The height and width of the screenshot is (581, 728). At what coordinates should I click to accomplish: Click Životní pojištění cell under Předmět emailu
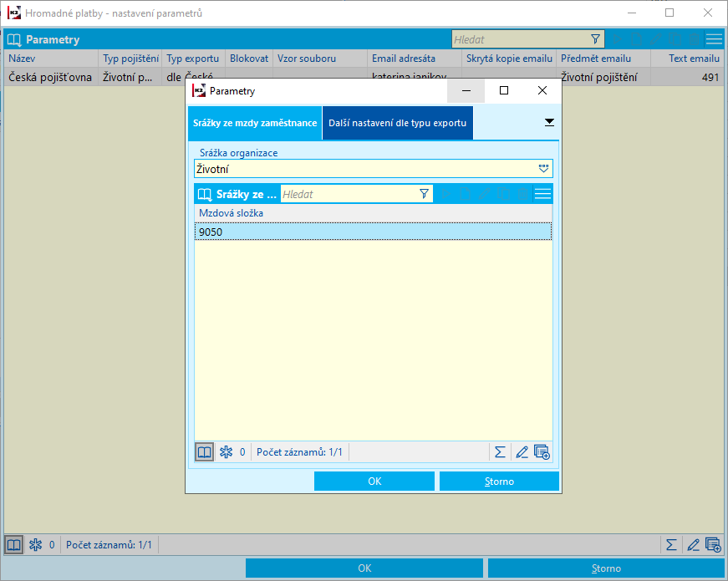coord(603,77)
